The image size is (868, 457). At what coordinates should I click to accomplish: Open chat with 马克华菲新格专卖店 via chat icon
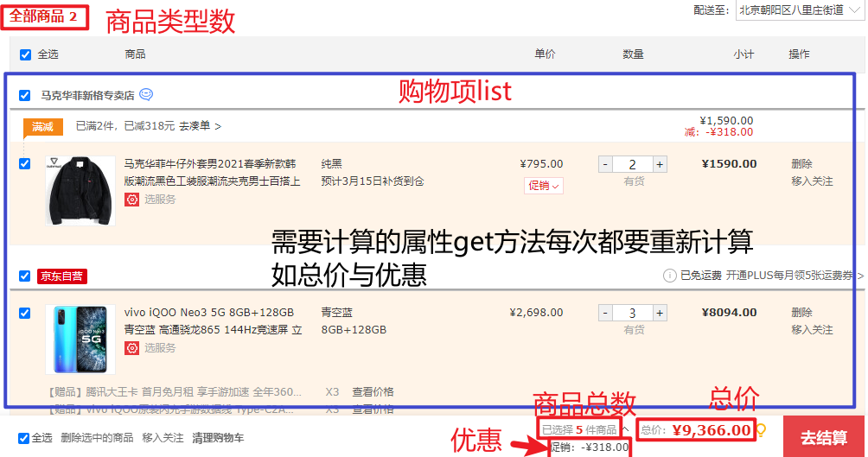coord(146,95)
